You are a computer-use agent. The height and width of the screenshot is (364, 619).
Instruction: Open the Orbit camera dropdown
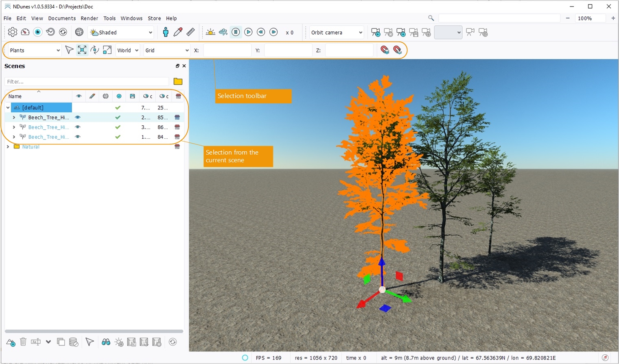click(x=336, y=33)
